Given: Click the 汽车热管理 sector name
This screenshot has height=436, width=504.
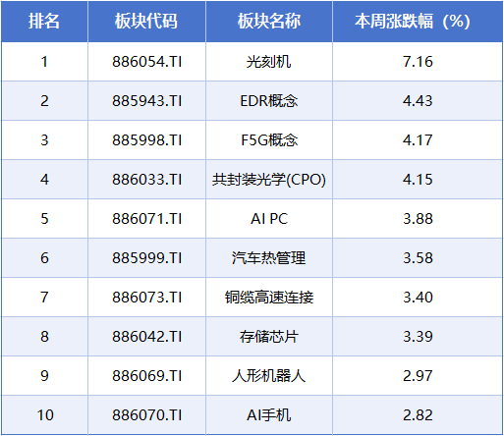Looking at the screenshot, I should click(269, 258).
